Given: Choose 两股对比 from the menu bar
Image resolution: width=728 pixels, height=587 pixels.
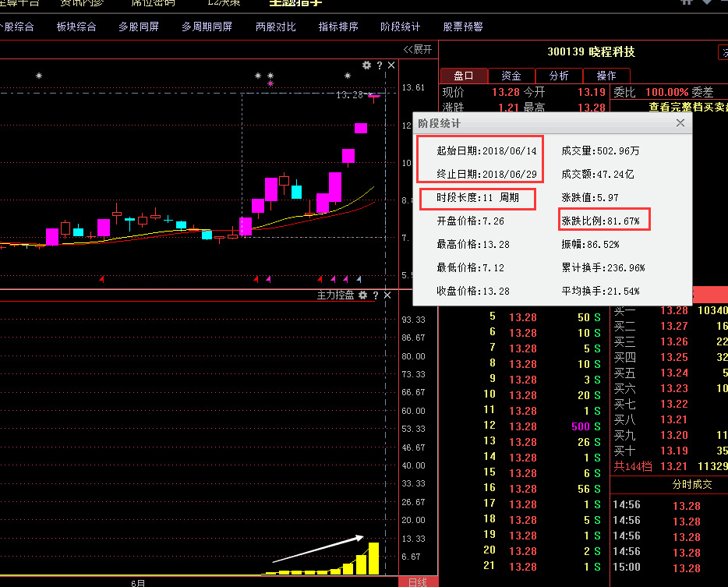Looking at the screenshot, I should 276,27.
